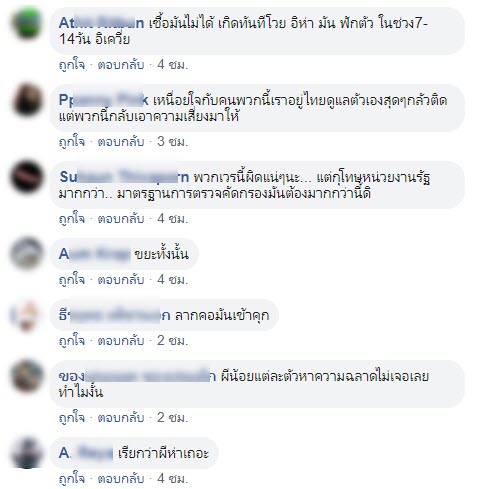Image resolution: width=498 pixels, height=489 pixels.
Task: Reply to the 'เหนื่อยใจกับคนพวกนี้' comment
Action: [x=121, y=142]
